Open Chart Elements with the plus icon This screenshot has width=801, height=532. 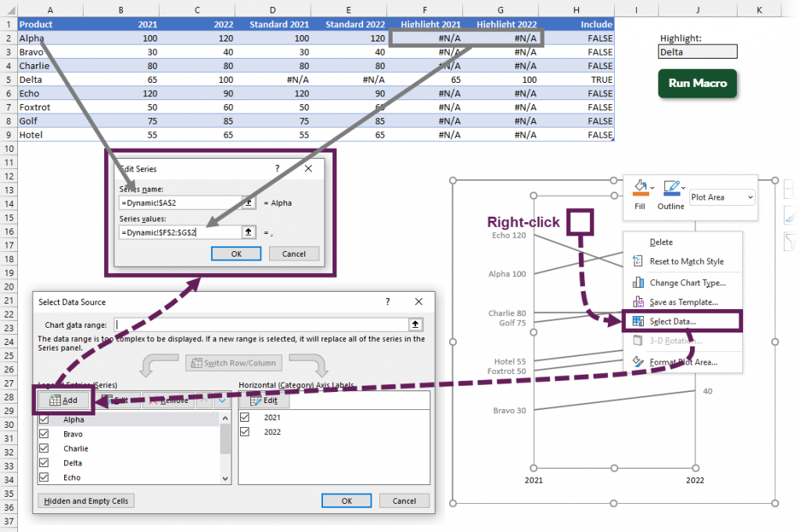(x=792, y=189)
